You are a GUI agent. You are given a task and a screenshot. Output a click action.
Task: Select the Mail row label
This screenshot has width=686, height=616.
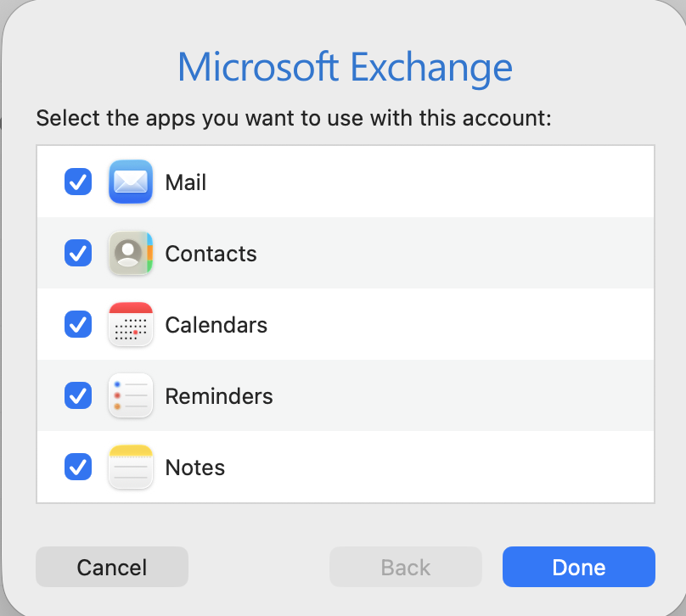click(186, 182)
